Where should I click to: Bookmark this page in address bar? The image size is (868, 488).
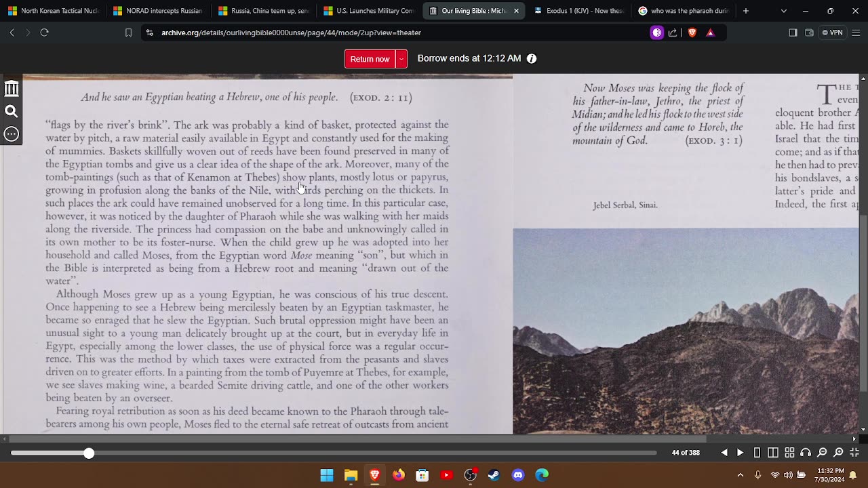tap(128, 33)
